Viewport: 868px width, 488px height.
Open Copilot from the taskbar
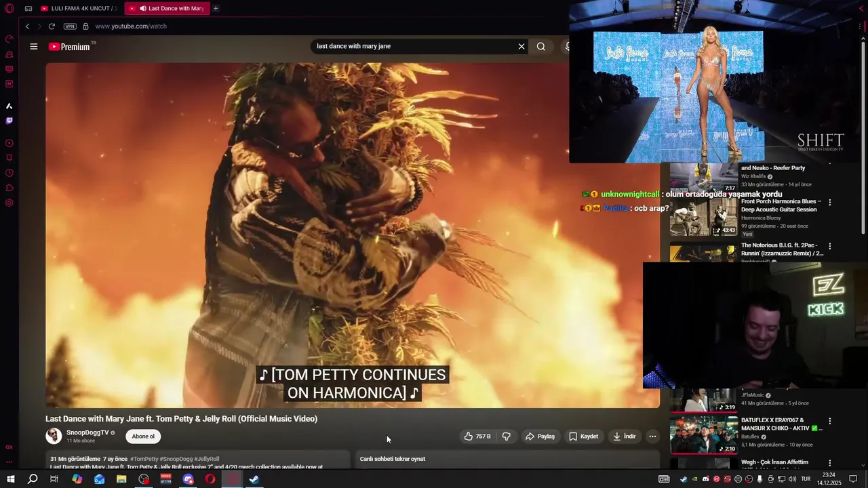point(77,479)
